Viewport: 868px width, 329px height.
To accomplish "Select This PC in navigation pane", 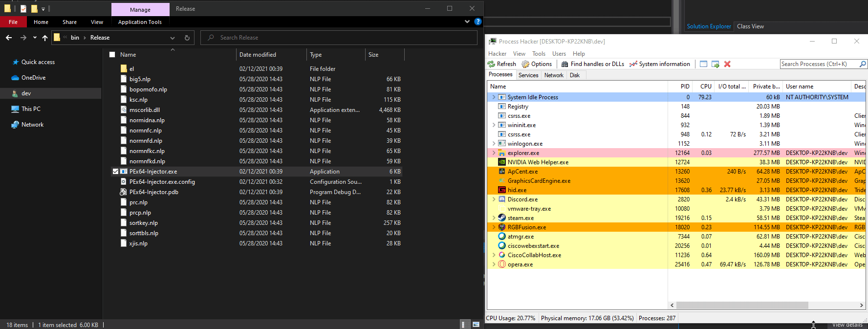I will 31,109.
